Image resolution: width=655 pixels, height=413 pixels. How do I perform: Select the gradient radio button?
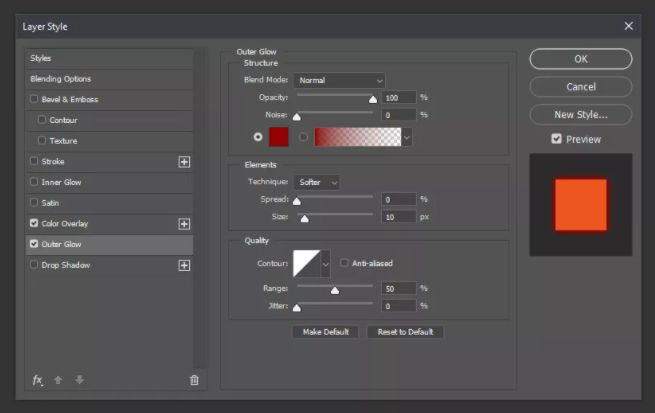304,137
